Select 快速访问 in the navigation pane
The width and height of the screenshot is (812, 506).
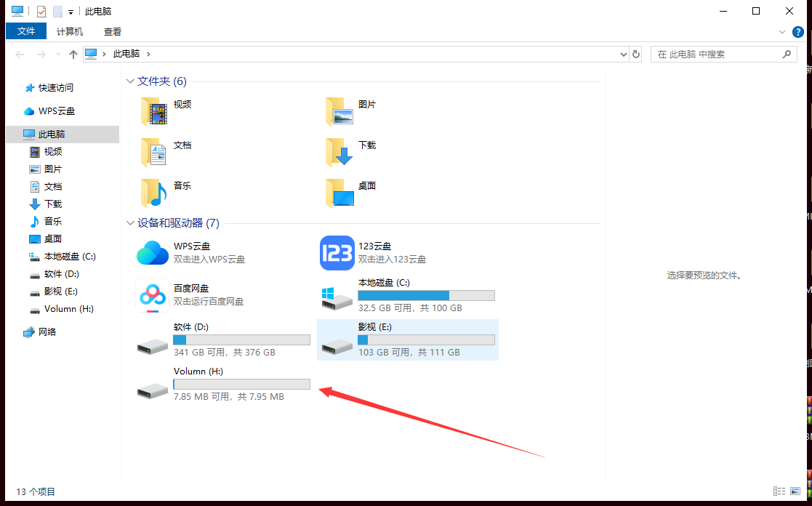coord(56,88)
